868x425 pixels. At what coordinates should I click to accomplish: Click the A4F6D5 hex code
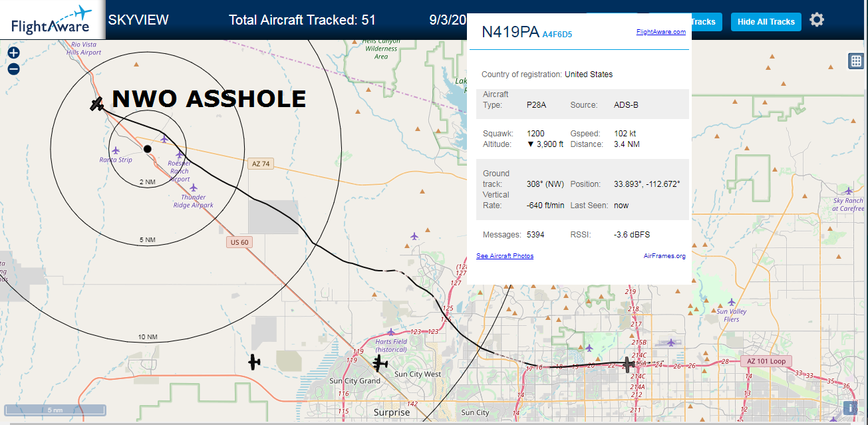(x=557, y=34)
